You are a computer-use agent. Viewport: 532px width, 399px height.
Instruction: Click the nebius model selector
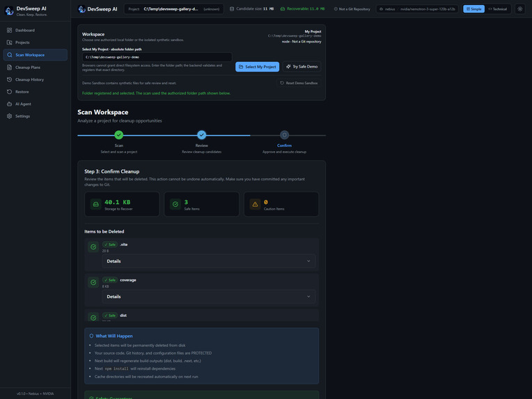[x=417, y=9]
